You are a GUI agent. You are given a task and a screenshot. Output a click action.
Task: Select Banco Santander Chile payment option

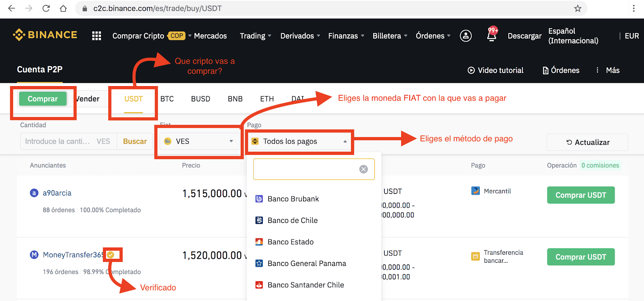pyautogui.click(x=314, y=285)
